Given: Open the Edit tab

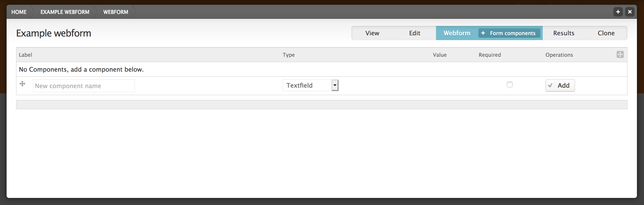Looking at the screenshot, I should tap(415, 33).
